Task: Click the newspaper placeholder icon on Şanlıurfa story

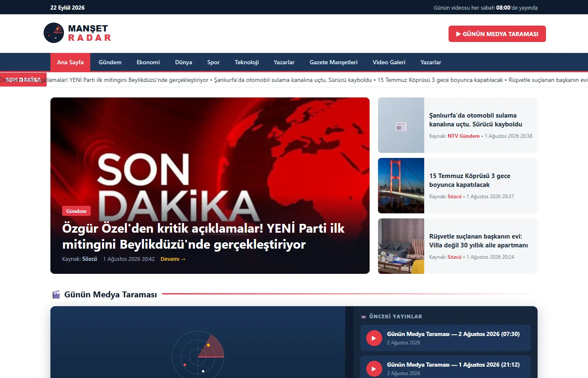Action: tap(401, 126)
